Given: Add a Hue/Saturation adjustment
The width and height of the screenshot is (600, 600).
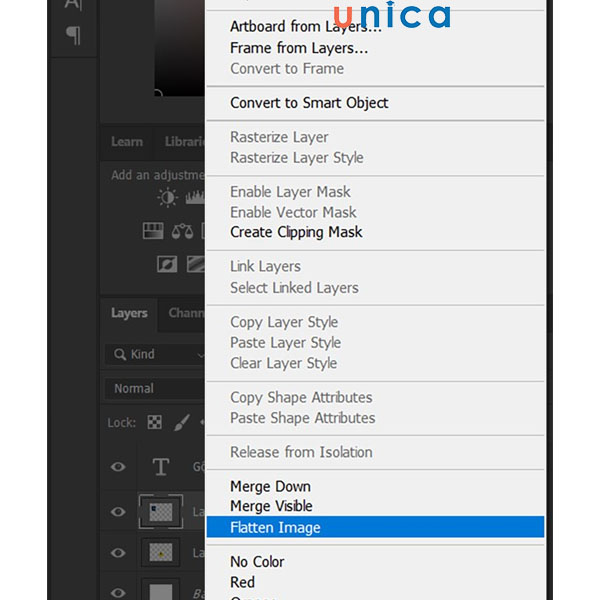Looking at the screenshot, I should tap(153, 231).
